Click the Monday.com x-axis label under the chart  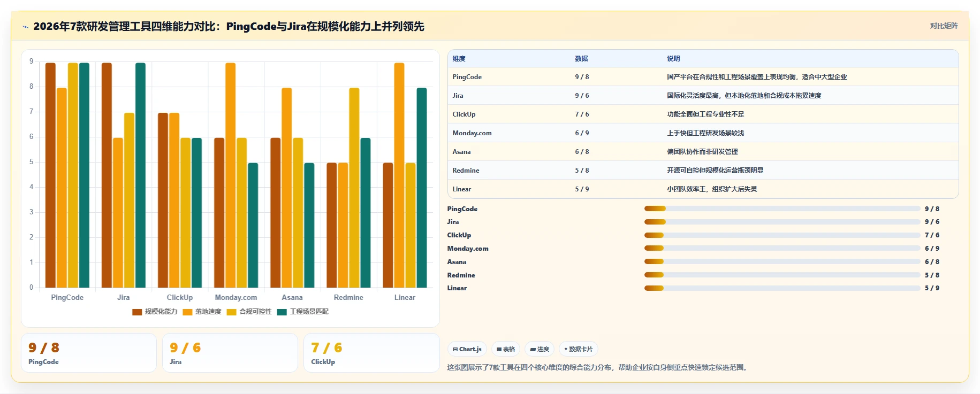236,298
